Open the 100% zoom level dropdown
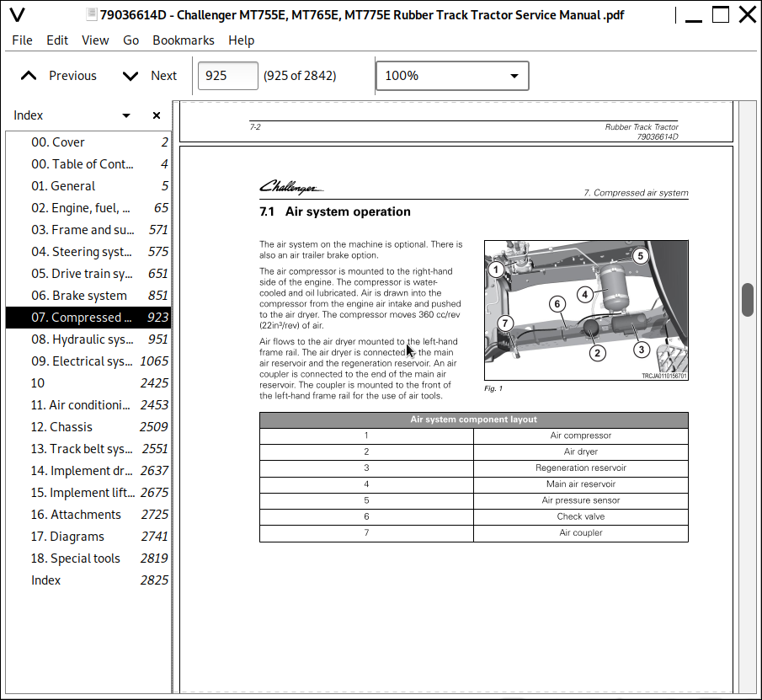This screenshot has width=762, height=700. pyautogui.click(x=452, y=76)
